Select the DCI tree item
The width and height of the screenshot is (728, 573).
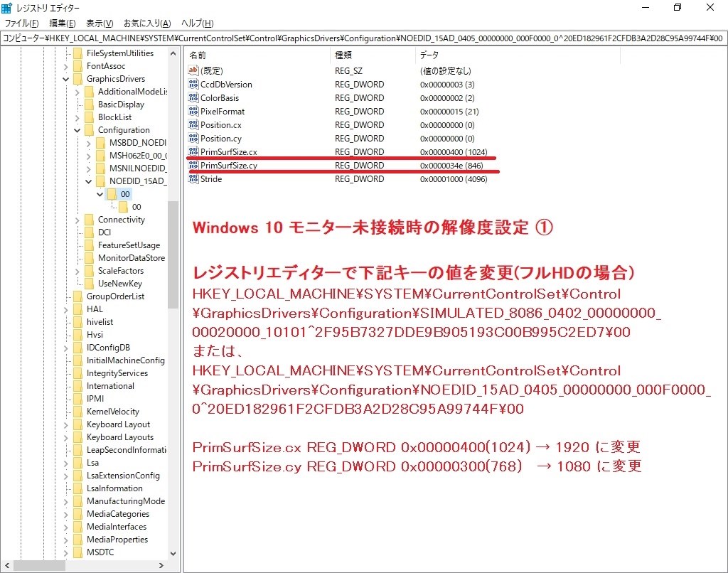pos(105,232)
